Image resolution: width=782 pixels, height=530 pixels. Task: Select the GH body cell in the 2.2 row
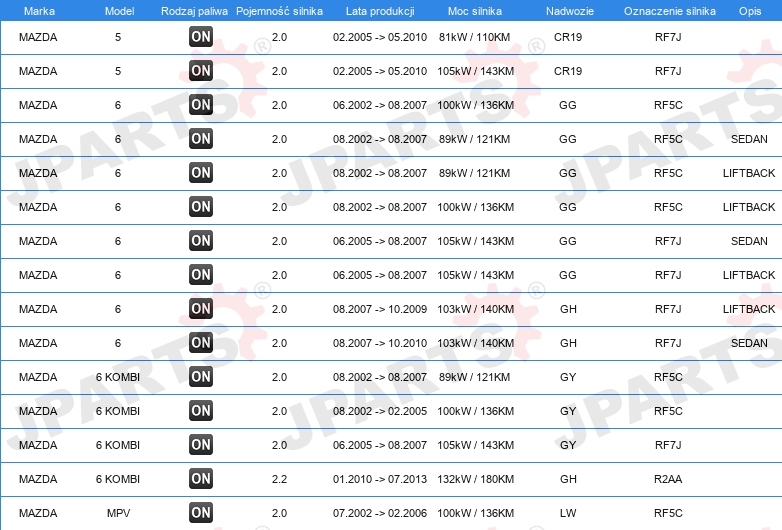coord(568,479)
